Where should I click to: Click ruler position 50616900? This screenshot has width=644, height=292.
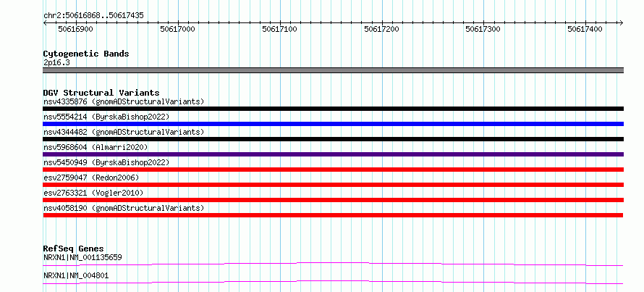coord(75,29)
